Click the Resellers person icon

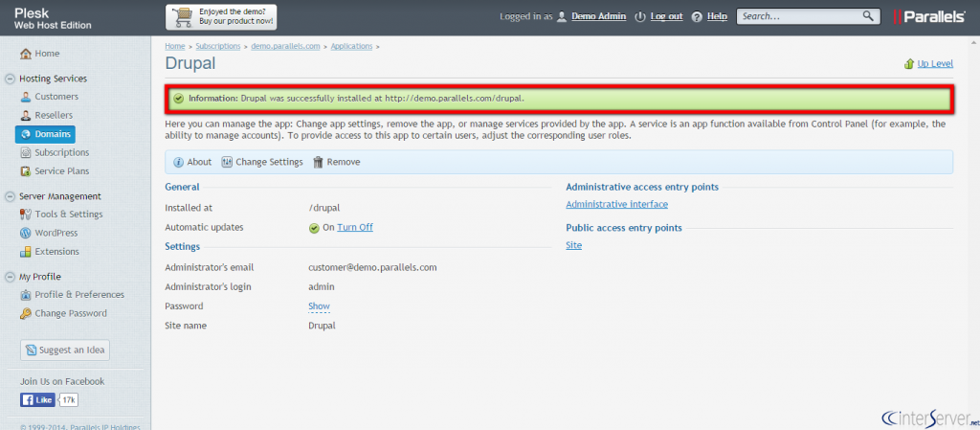coord(26,116)
